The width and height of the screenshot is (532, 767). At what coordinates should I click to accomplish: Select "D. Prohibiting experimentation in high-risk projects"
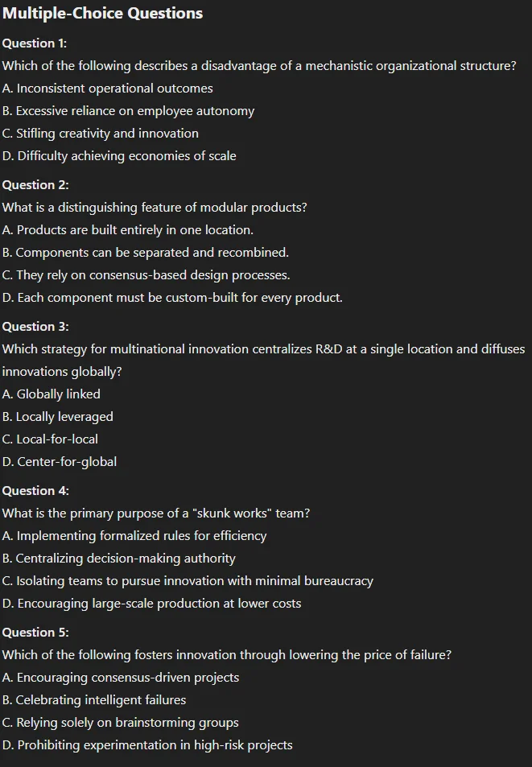(147, 745)
